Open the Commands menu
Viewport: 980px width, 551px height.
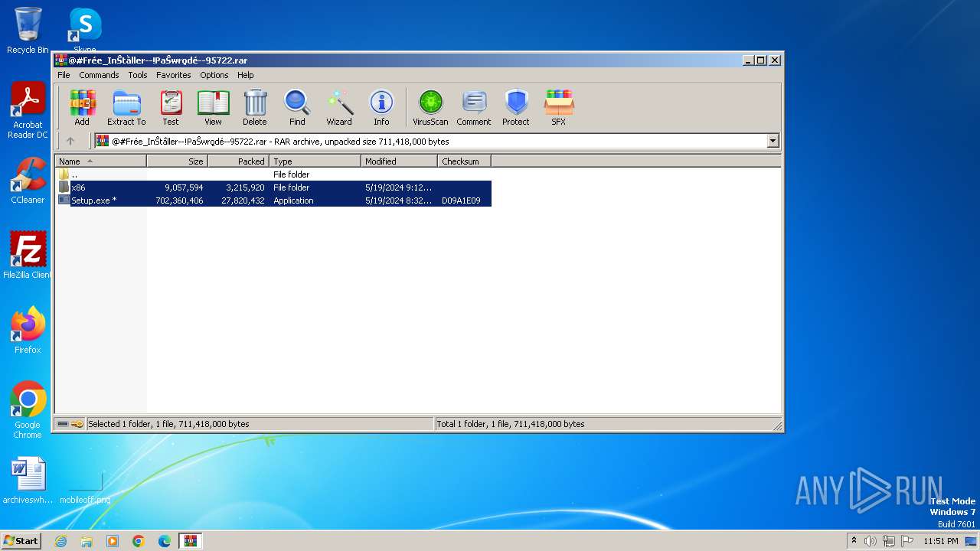coord(99,75)
